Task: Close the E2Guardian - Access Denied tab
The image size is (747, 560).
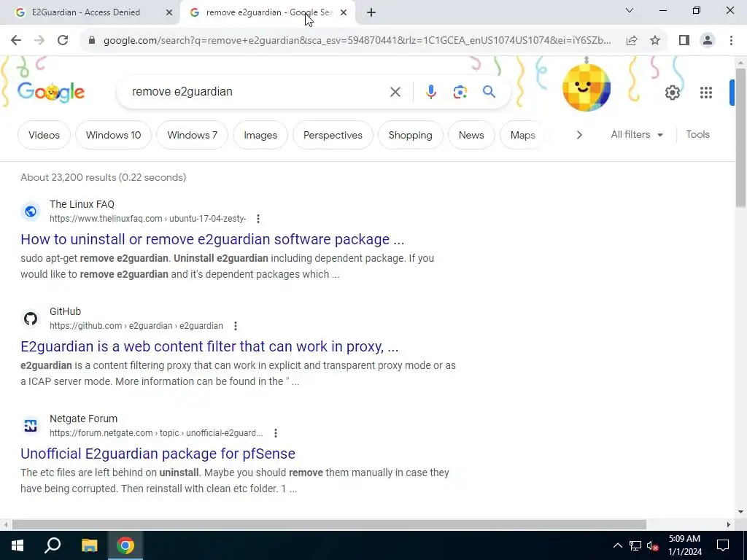Action: tap(169, 12)
